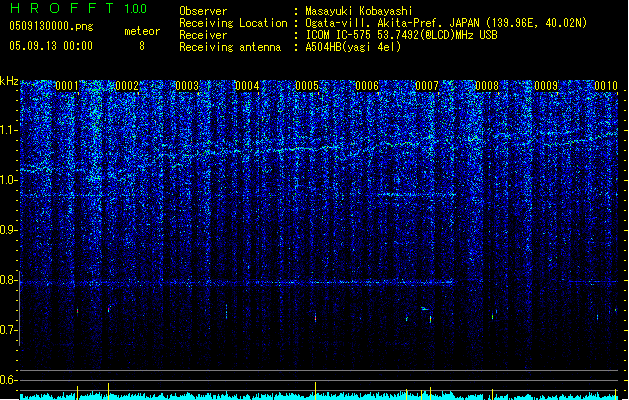Click time marker 0003
The width and height of the screenshot is (629, 400).
tap(187, 85)
